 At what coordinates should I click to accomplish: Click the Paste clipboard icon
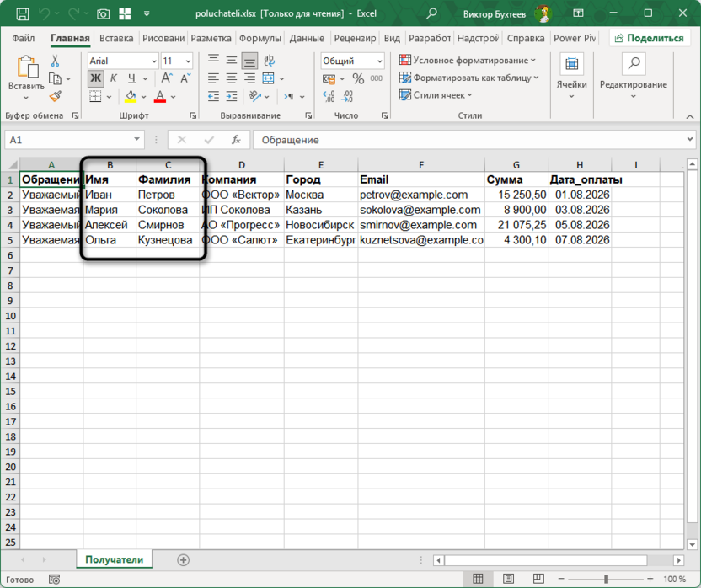27,67
